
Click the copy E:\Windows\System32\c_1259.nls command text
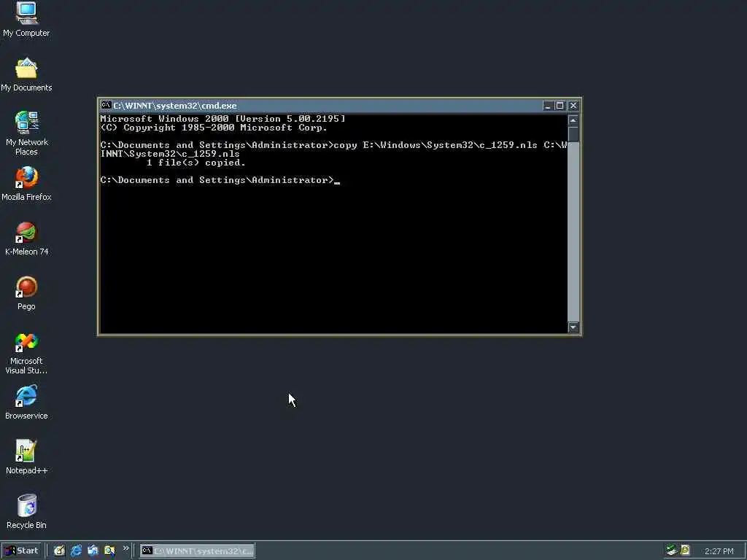pyautogui.click(x=436, y=145)
